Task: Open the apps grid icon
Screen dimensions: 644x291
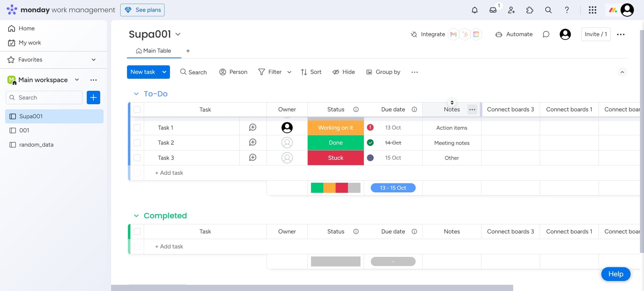Action: click(592, 10)
